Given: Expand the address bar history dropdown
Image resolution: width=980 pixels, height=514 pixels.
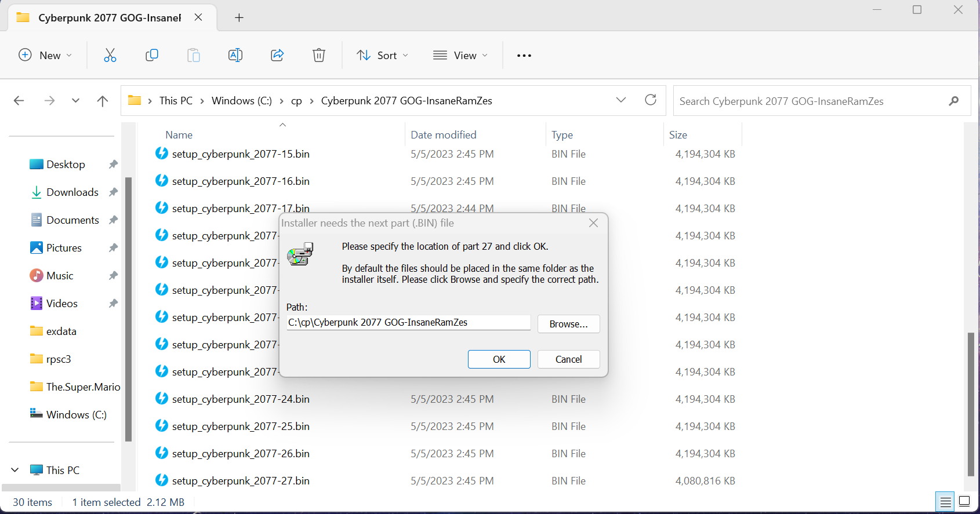Looking at the screenshot, I should click(x=621, y=100).
